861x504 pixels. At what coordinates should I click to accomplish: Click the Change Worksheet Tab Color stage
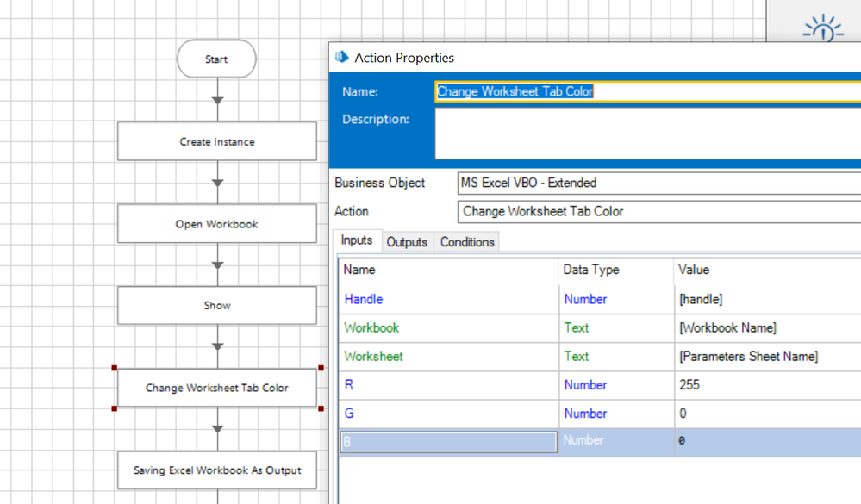click(217, 388)
